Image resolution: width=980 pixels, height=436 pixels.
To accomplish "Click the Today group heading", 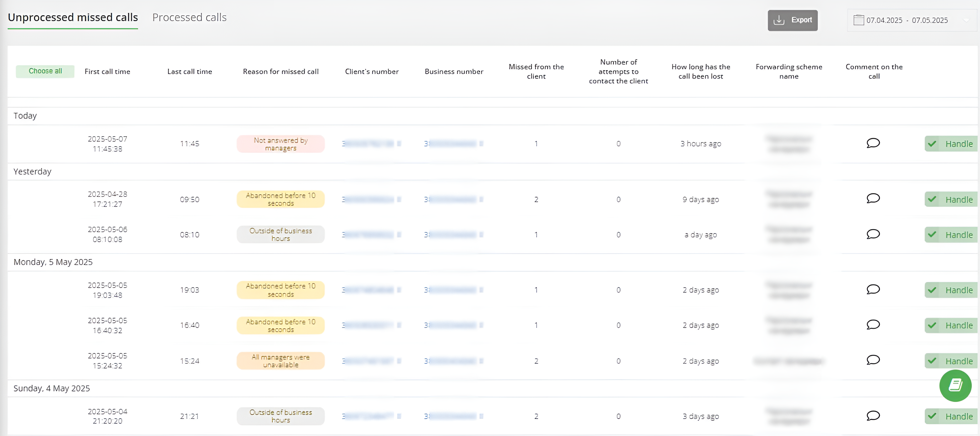I will click(x=25, y=116).
